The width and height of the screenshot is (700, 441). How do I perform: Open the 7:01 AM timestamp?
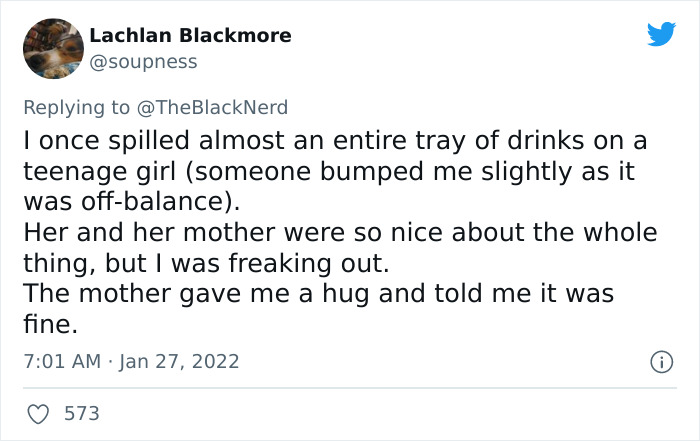[x=61, y=360]
